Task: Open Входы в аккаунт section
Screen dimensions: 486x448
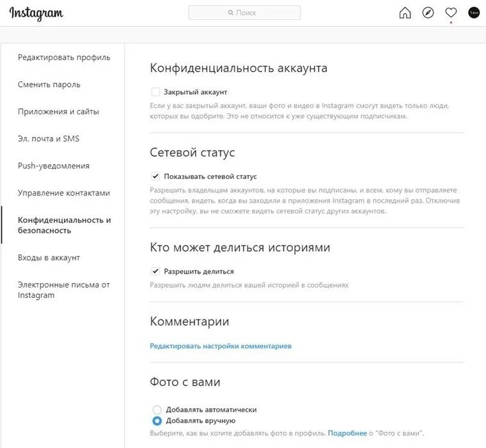Action: (49, 258)
